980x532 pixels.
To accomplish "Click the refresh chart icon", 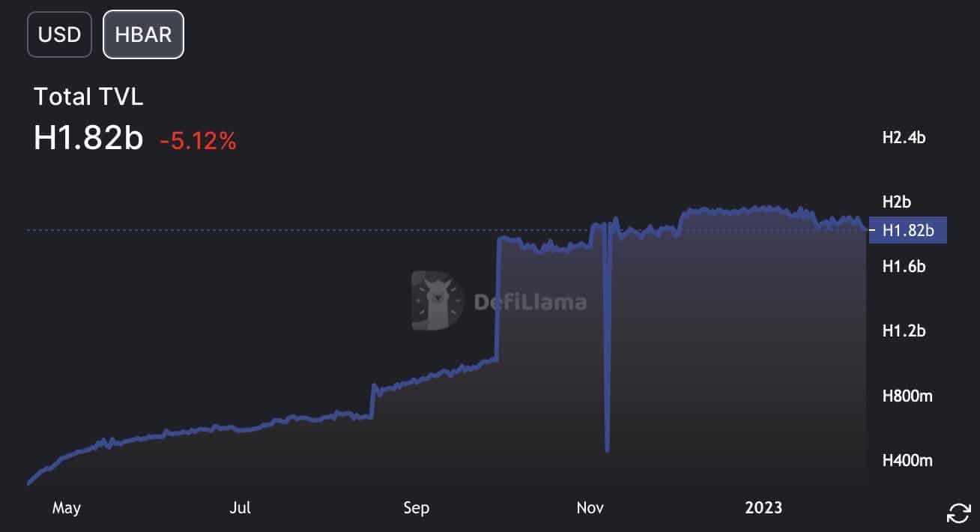I will (x=959, y=513).
